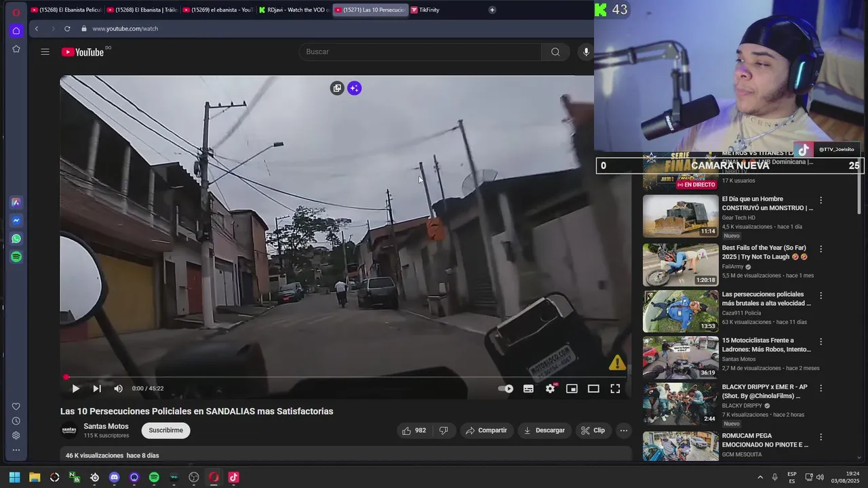Open options menu for El Día que un Hombre
The image size is (868, 488).
(x=821, y=201)
